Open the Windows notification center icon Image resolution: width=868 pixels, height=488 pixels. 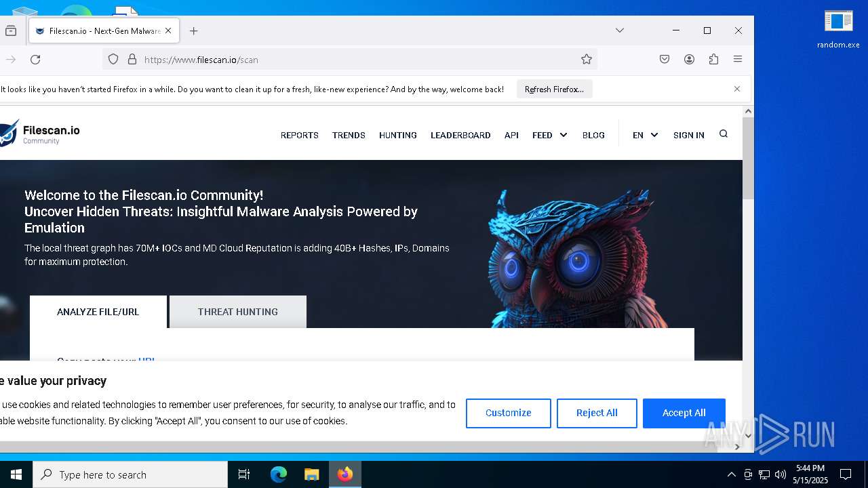tap(846, 474)
